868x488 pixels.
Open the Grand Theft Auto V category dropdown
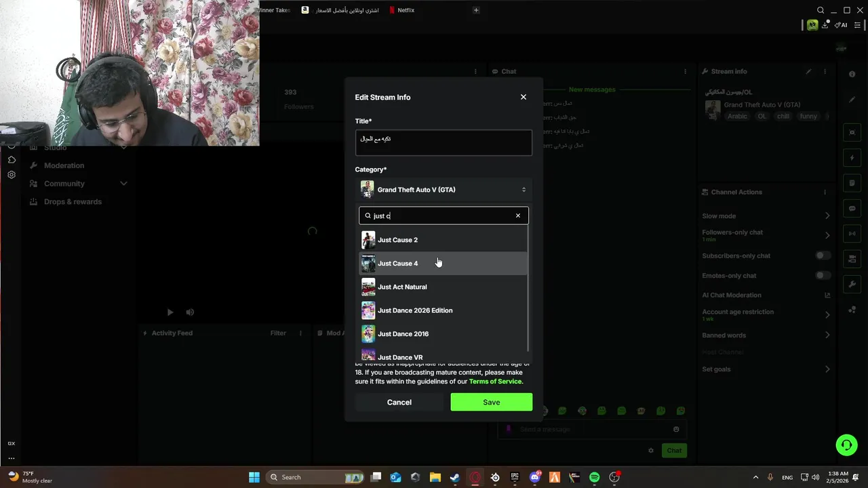point(443,190)
